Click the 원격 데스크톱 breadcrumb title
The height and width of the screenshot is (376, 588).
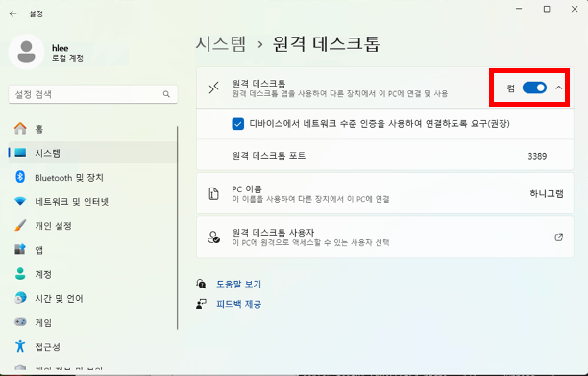[x=327, y=43]
